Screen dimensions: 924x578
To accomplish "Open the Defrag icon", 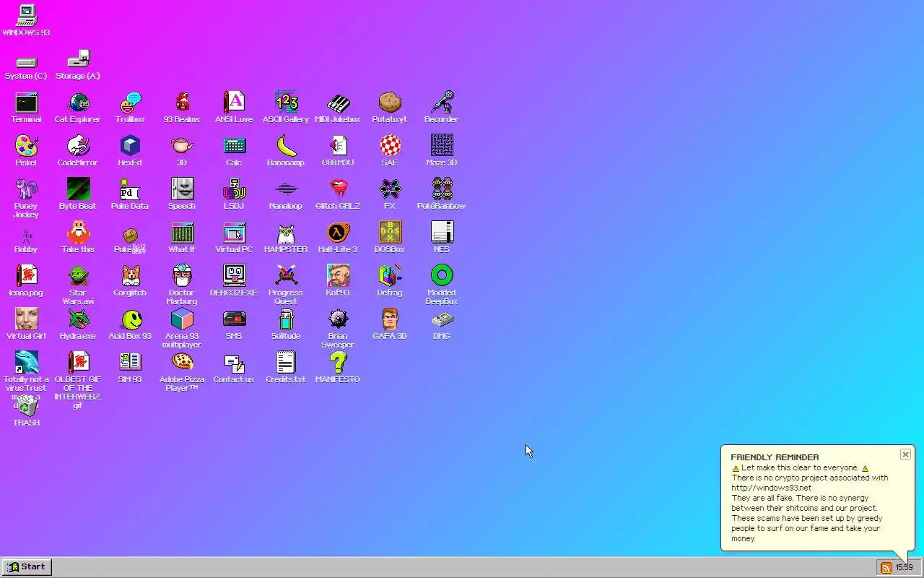I will tap(390, 276).
